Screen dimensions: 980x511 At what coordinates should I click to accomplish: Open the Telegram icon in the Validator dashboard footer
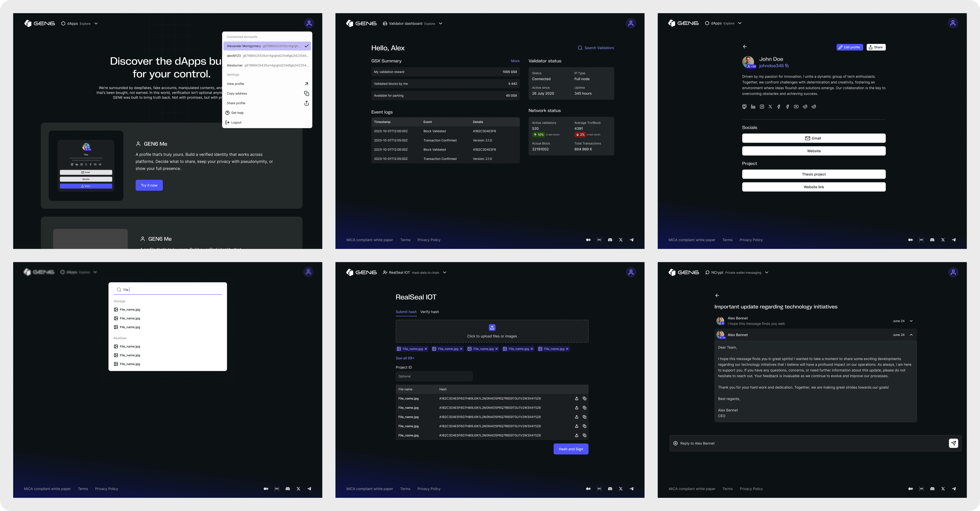(x=631, y=240)
